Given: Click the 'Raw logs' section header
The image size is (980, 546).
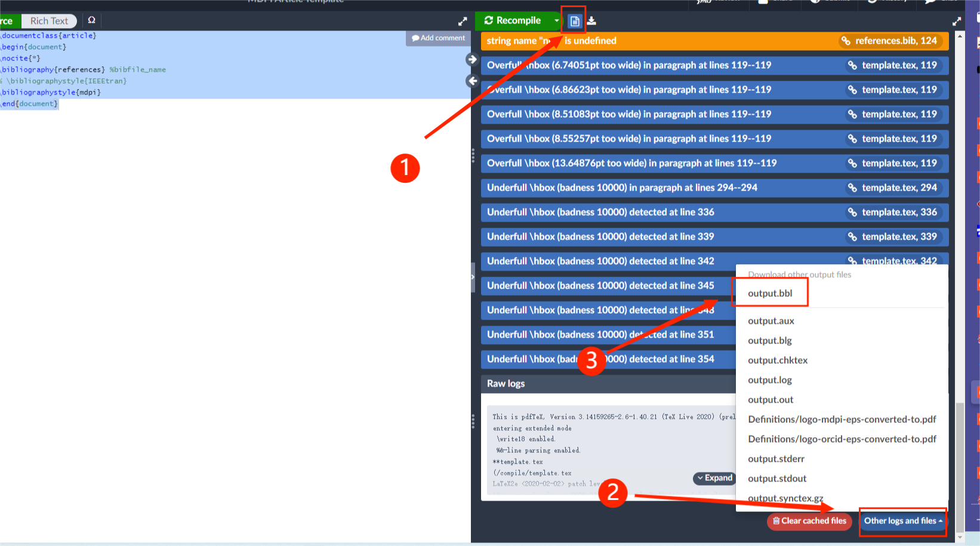Looking at the screenshot, I should [608, 384].
